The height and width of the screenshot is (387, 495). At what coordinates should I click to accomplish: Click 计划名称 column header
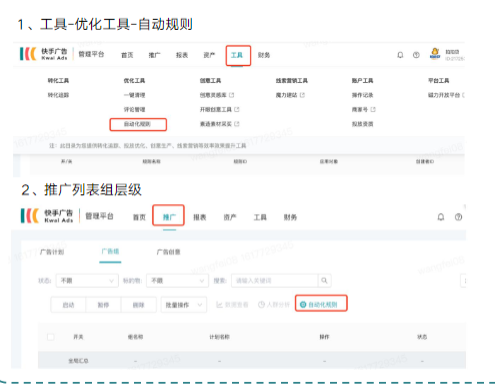[x=219, y=337]
